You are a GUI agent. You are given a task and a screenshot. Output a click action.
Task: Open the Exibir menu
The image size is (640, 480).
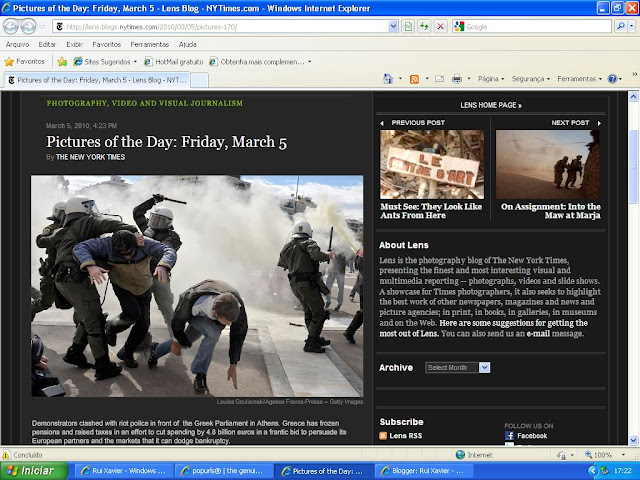tap(74, 44)
